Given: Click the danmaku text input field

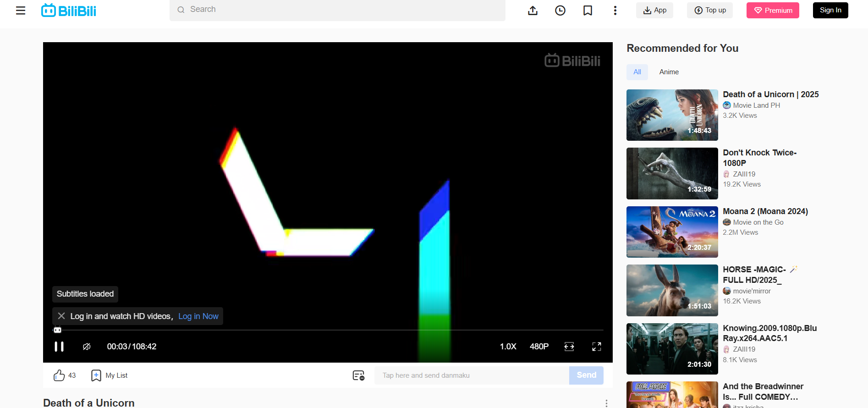Looking at the screenshot, I should 472,375.
